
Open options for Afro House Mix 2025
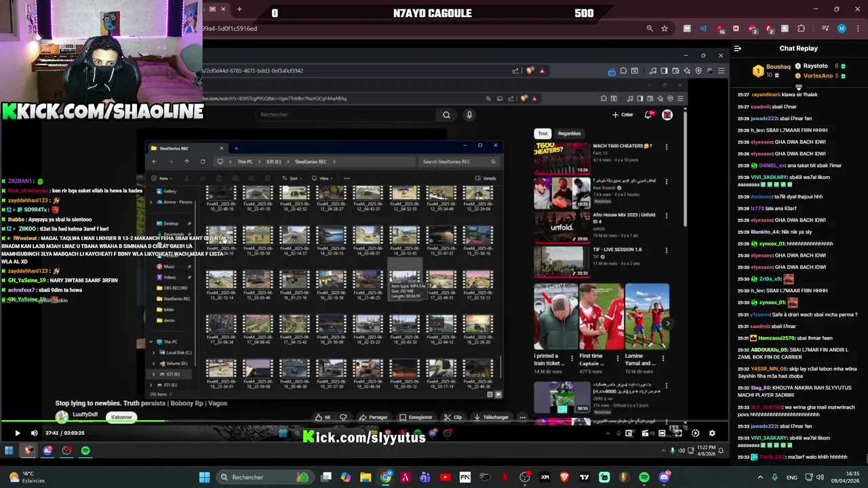(666, 216)
